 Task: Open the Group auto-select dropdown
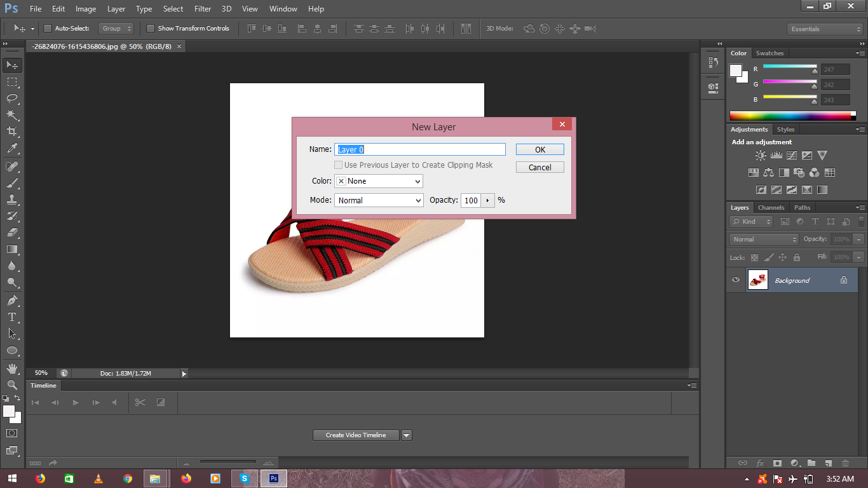click(116, 29)
